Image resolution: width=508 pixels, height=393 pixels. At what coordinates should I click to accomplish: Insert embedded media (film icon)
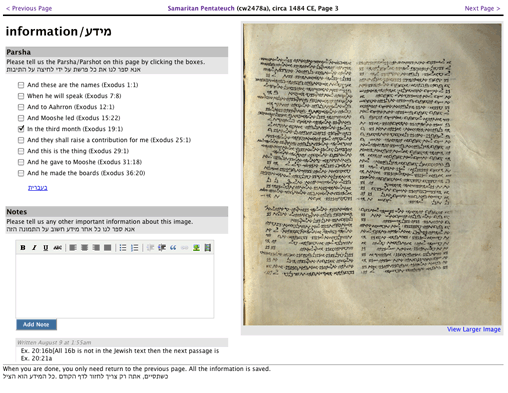coord(208,248)
